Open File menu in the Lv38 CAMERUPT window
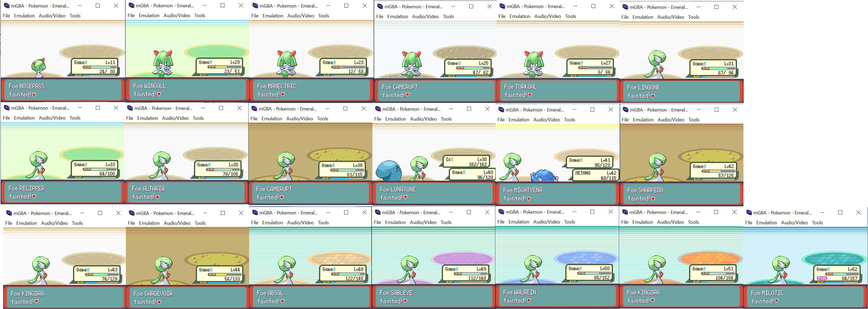 point(254,119)
